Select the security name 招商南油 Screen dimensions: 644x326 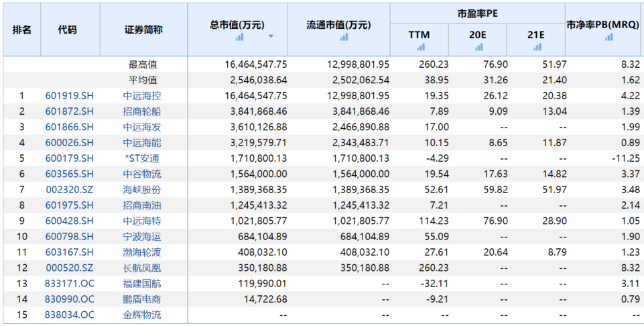[142, 205]
